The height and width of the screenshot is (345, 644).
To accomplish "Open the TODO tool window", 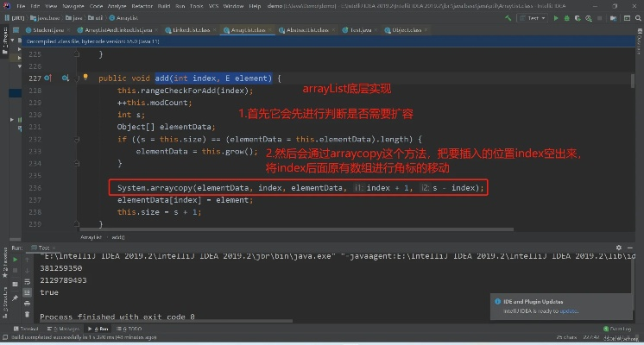I will pos(129,329).
